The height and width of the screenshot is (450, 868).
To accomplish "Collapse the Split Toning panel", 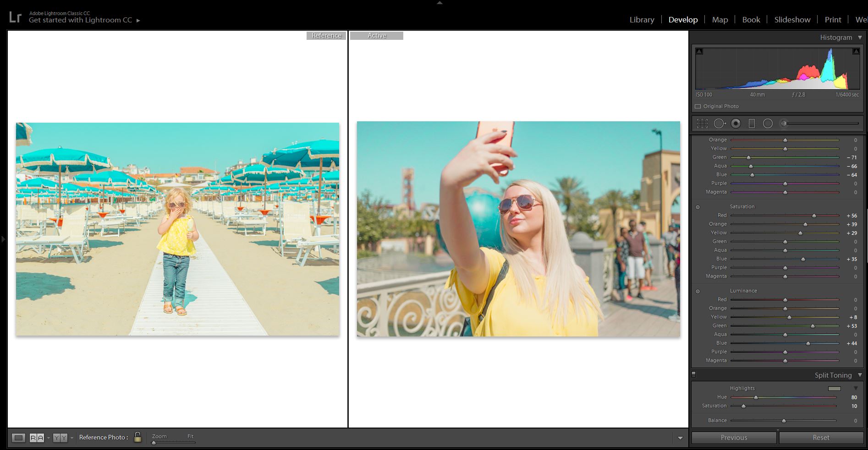I will tap(860, 375).
